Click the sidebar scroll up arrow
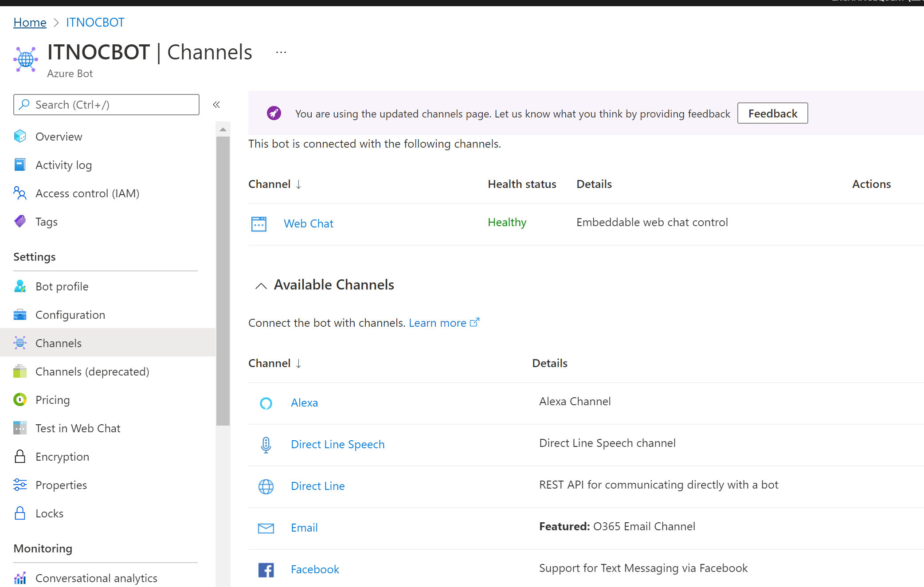The image size is (924, 587). pos(223,129)
